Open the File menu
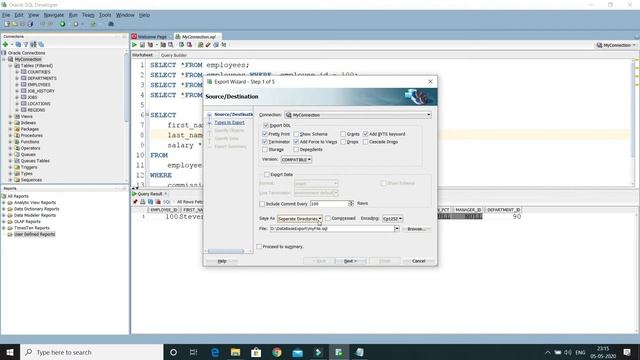The width and height of the screenshot is (640, 360). pyautogui.click(x=6, y=15)
